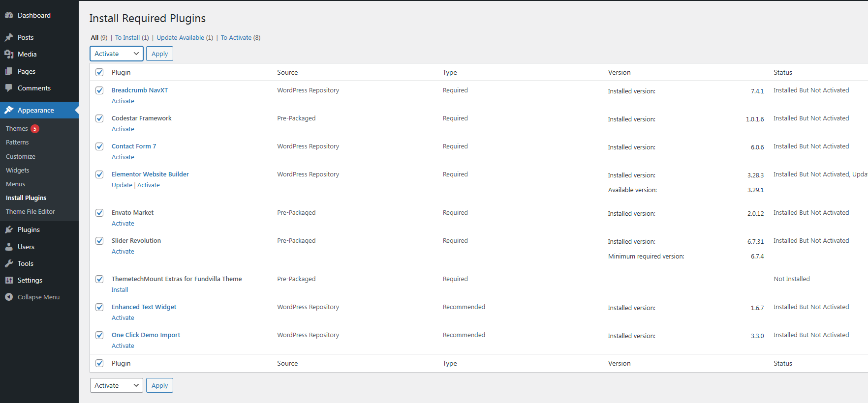The width and height of the screenshot is (868, 403).
Task: Uncheck the Contact Form 7 checkbox
Action: 99,146
